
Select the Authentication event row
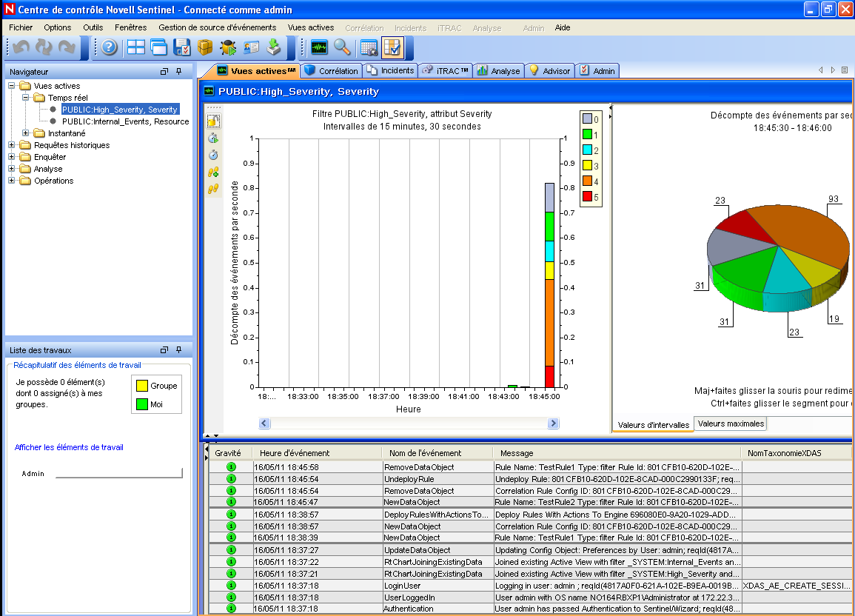coord(529,609)
